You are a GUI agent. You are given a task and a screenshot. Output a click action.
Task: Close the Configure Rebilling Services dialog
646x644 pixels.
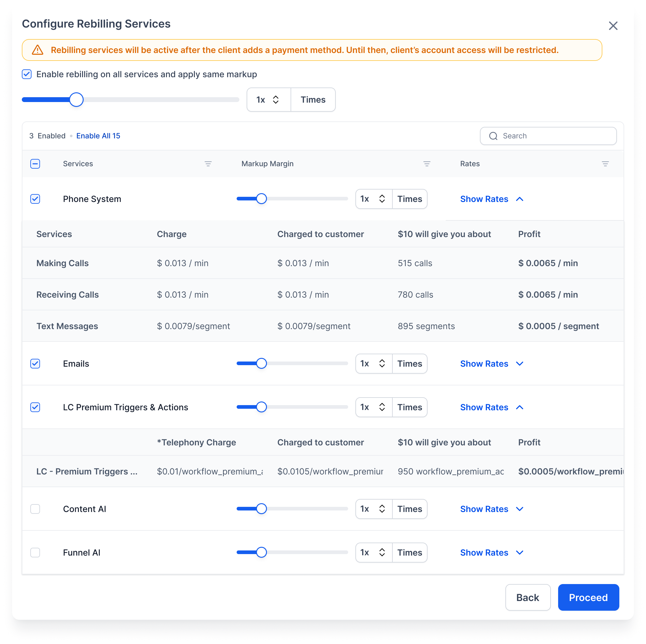[613, 26]
